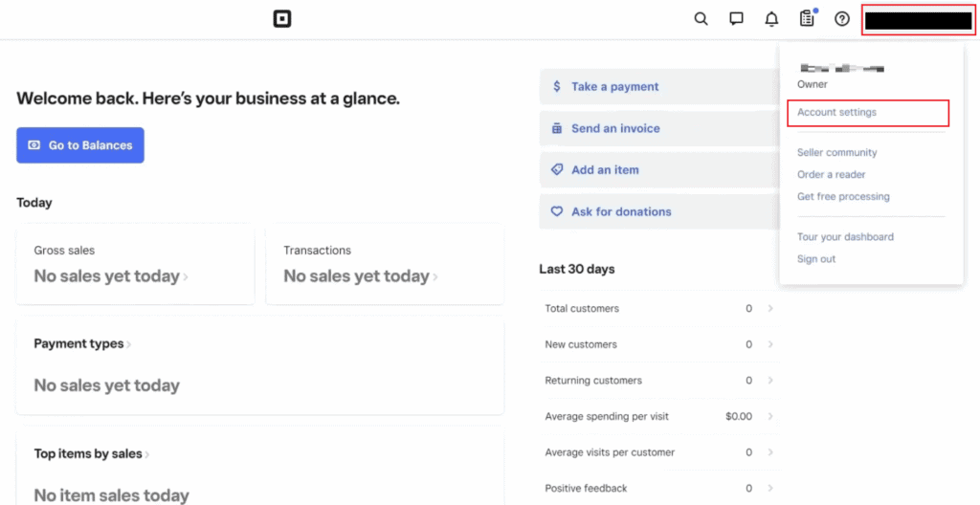
Task: Open notifications bell icon
Action: [x=771, y=19]
